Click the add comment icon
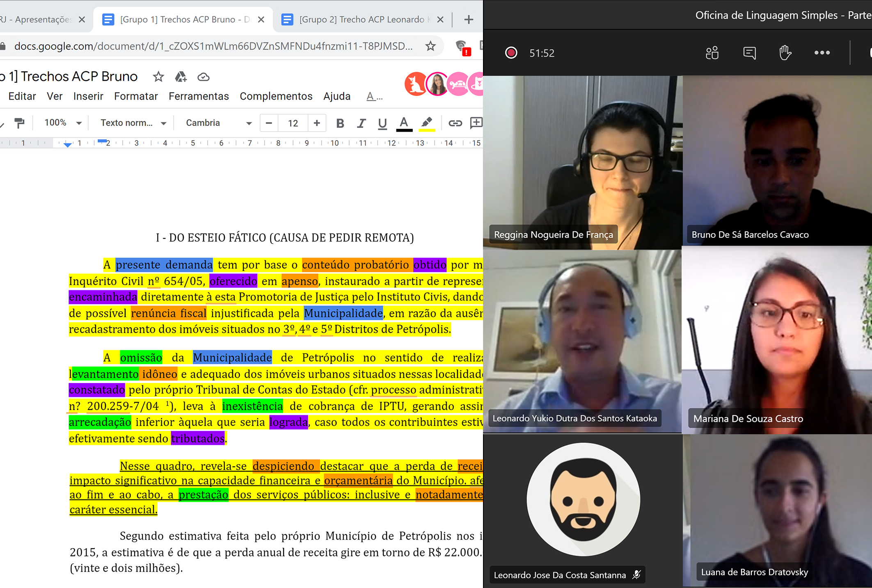The width and height of the screenshot is (872, 588). click(x=476, y=123)
